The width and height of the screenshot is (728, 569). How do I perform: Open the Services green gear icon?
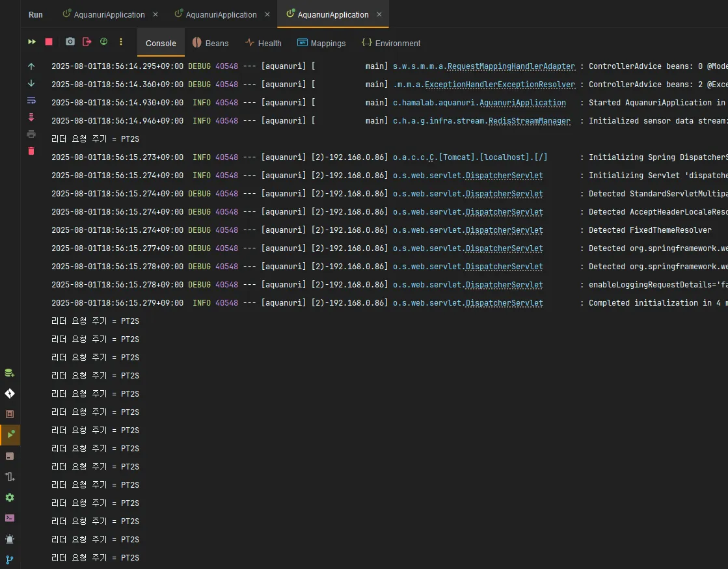10,497
